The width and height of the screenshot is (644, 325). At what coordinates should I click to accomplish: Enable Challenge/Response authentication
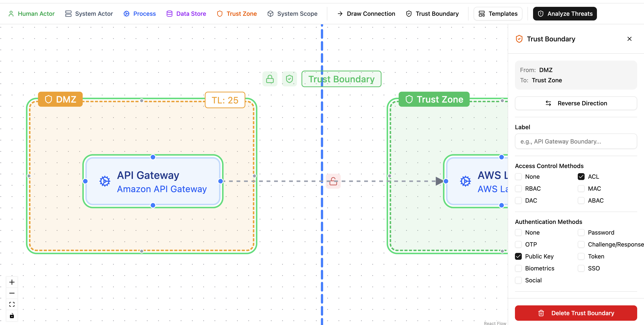point(581,244)
